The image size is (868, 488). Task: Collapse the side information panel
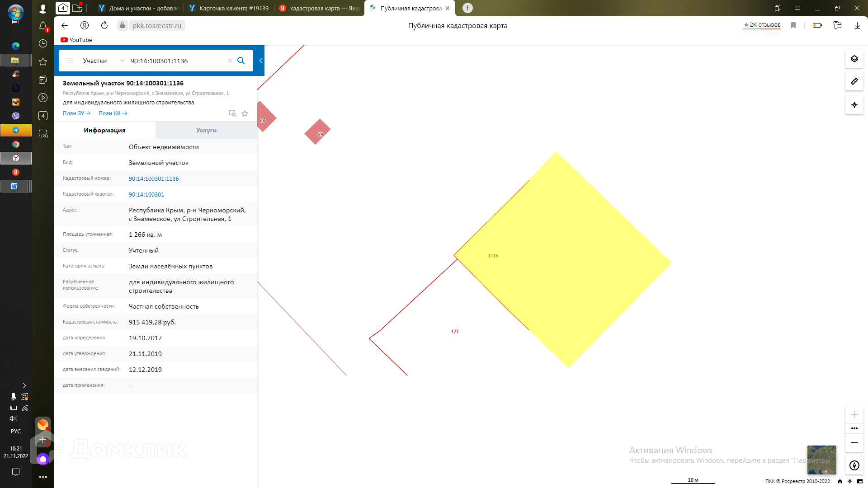260,61
